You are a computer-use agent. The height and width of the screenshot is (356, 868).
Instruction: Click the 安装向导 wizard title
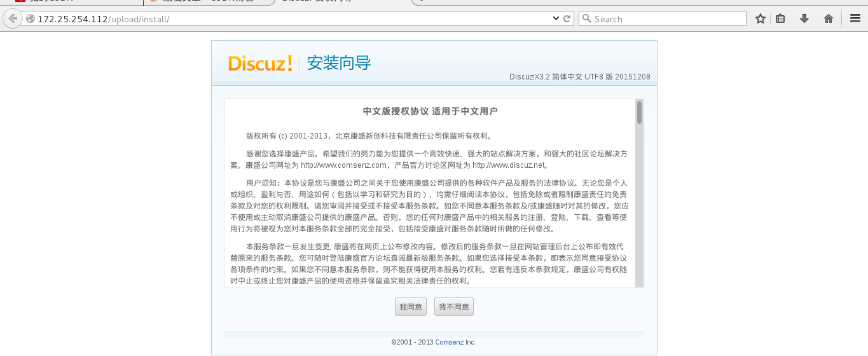pos(339,63)
